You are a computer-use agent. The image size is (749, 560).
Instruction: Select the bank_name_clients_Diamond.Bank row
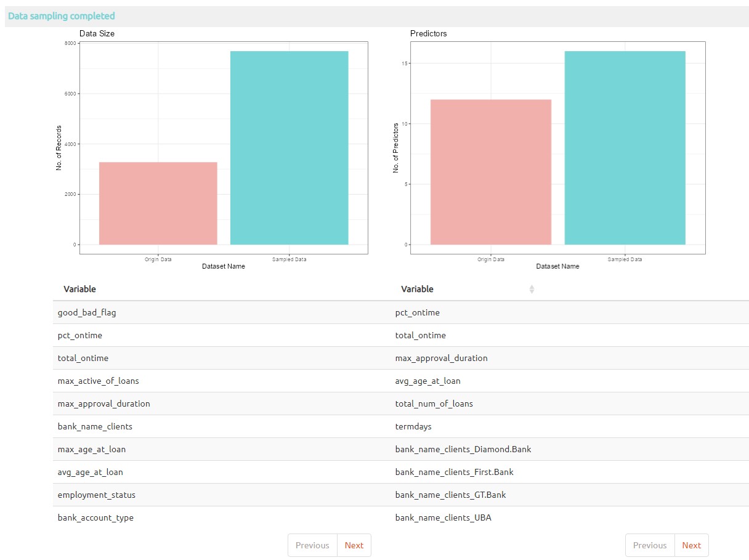point(463,449)
